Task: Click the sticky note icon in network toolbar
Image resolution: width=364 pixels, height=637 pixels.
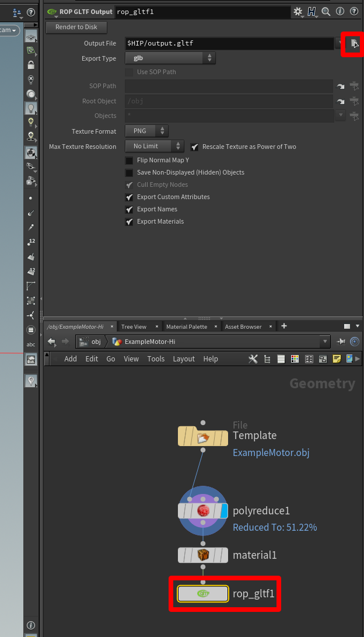Action: [337, 359]
